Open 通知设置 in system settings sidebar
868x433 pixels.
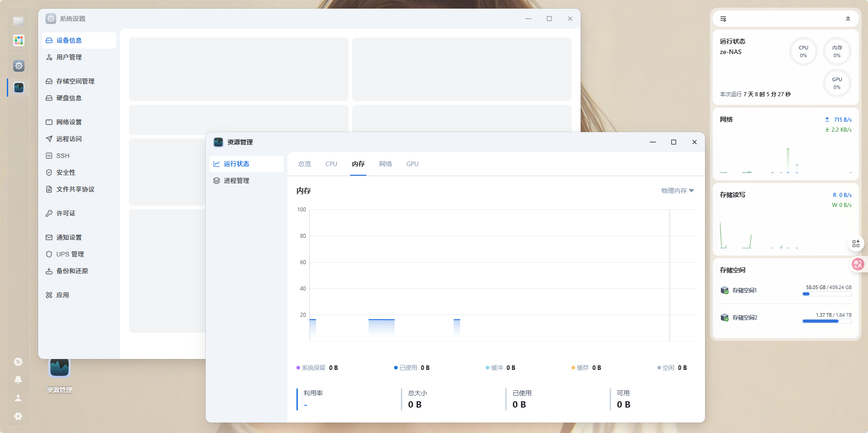point(79,237)
